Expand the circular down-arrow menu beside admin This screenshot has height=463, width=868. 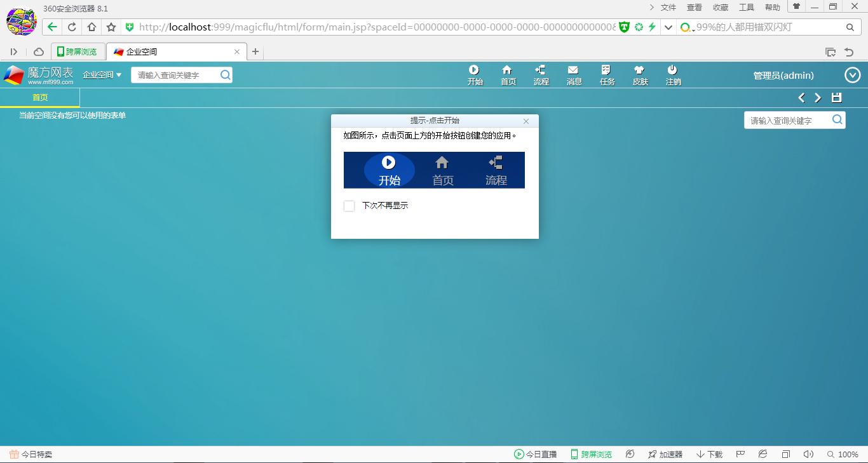852,76
